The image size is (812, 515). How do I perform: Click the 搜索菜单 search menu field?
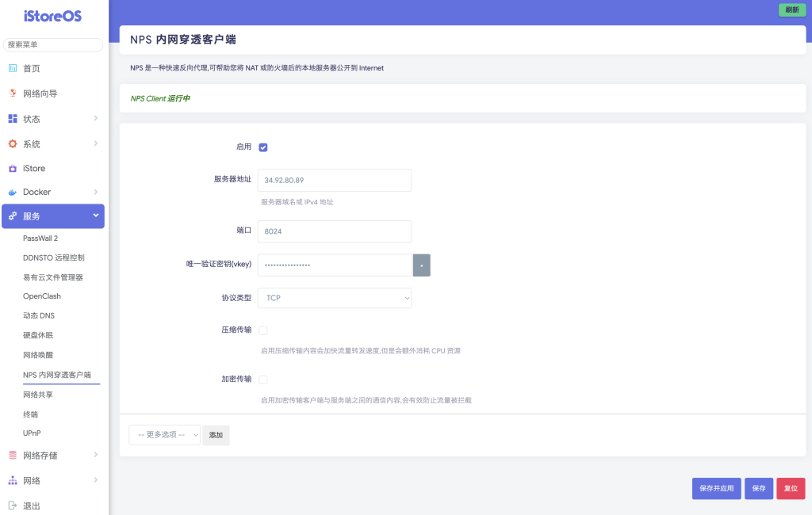tap(53, 44)
